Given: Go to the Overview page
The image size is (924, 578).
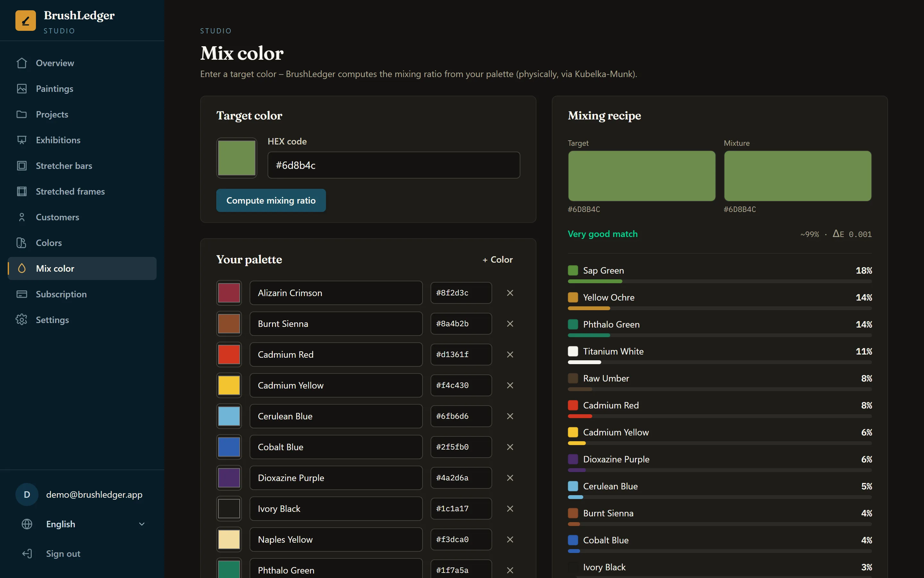Looking at the screenshot, I should click(82, 63).
